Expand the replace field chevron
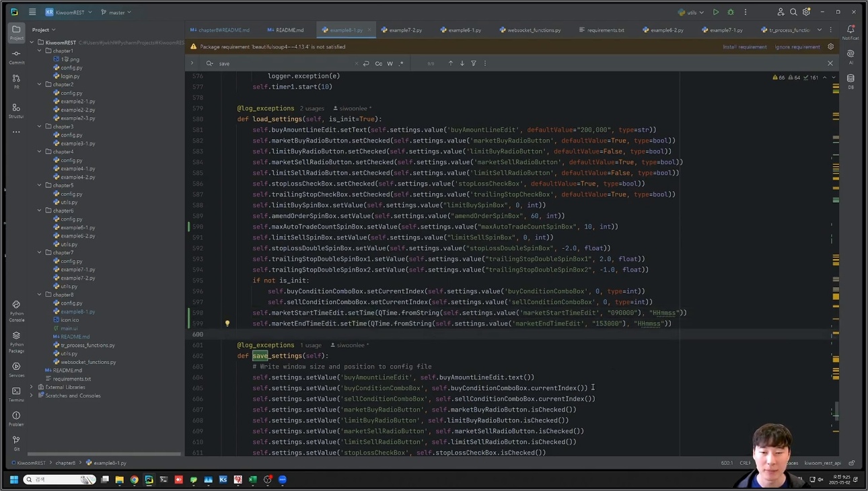The width and height of the screenshot is (868, 491). point(192,63)
